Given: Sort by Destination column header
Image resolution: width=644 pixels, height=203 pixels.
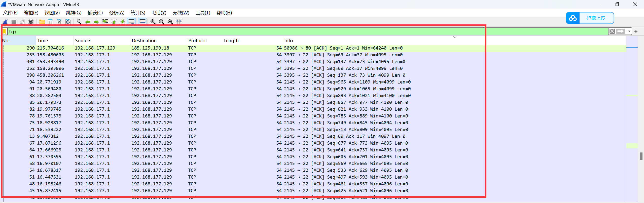Looking at the screenshot, I should 159,40.
